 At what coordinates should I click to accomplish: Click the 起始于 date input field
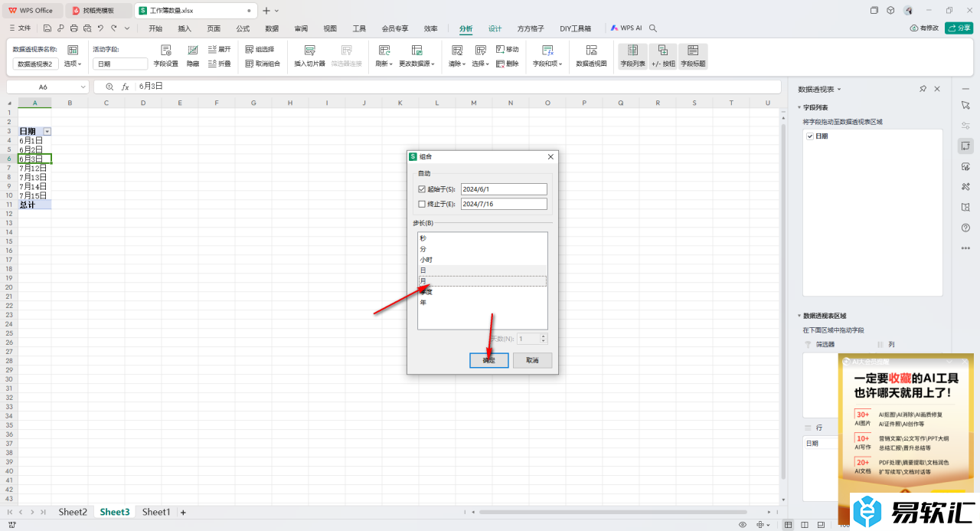[x=504, y=189]
